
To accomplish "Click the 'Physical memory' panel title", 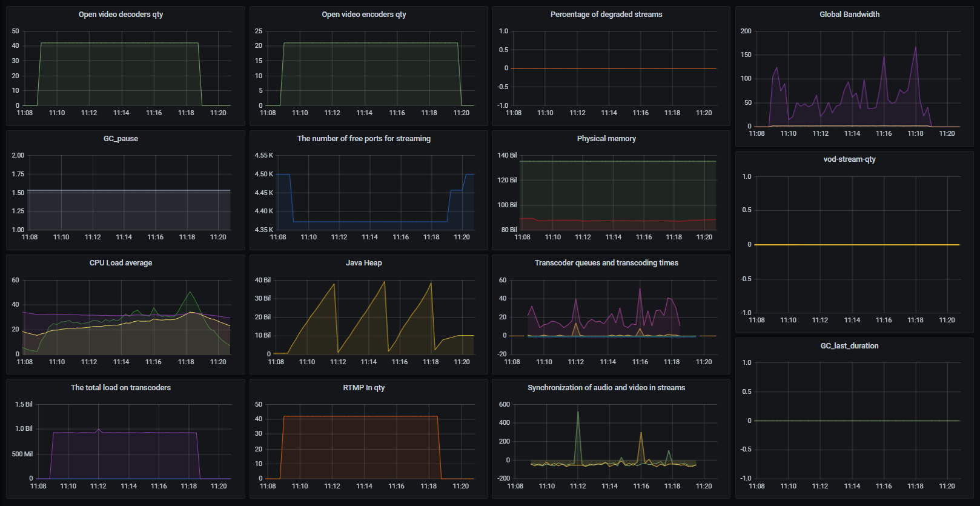I will coord(606,138).
